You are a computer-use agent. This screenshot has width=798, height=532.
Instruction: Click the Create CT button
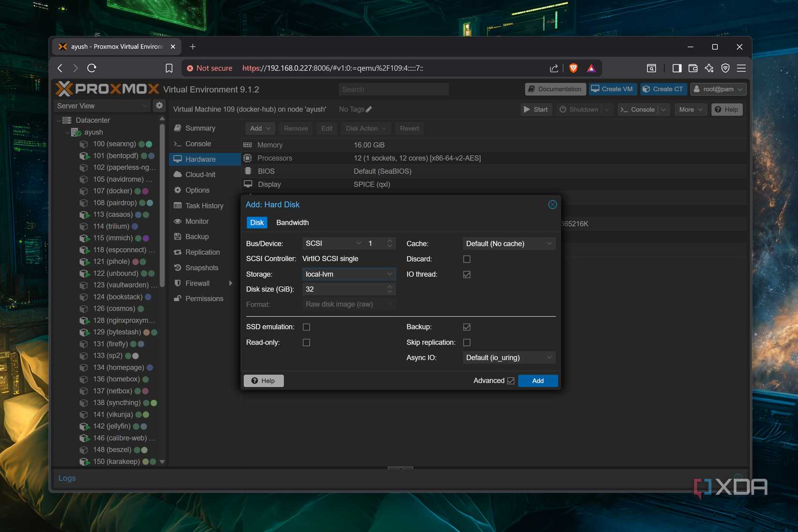(x=663, y=89)
